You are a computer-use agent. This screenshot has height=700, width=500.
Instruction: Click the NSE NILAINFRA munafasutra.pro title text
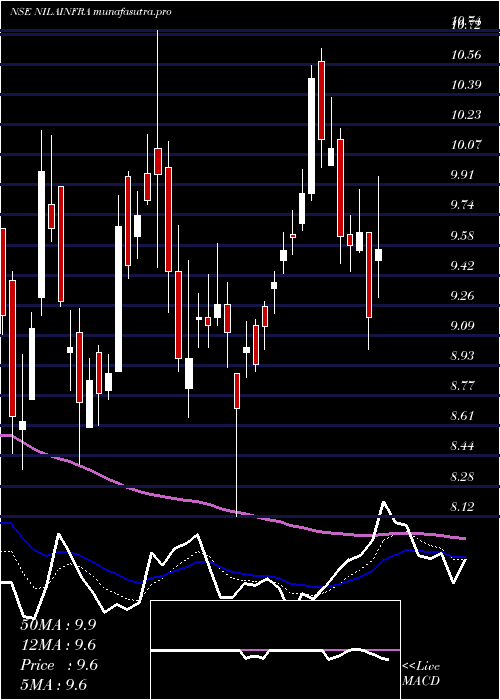pos(91,12)
